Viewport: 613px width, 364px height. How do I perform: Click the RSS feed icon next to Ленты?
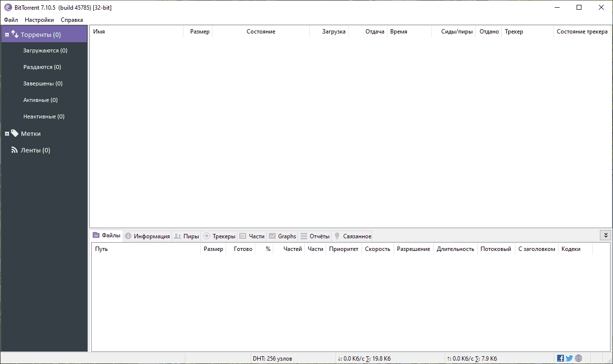pyautogui.click(x=15, y=150)
